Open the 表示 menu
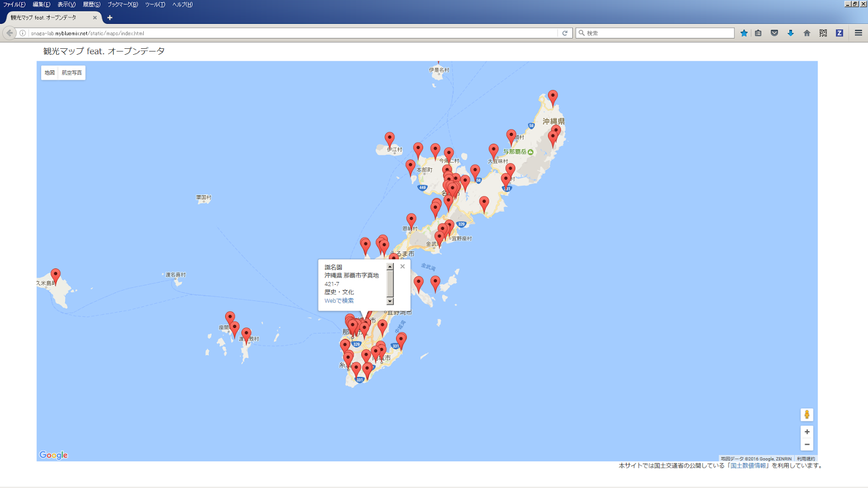This screenshot has height=488, width=868. click(66, 4)
